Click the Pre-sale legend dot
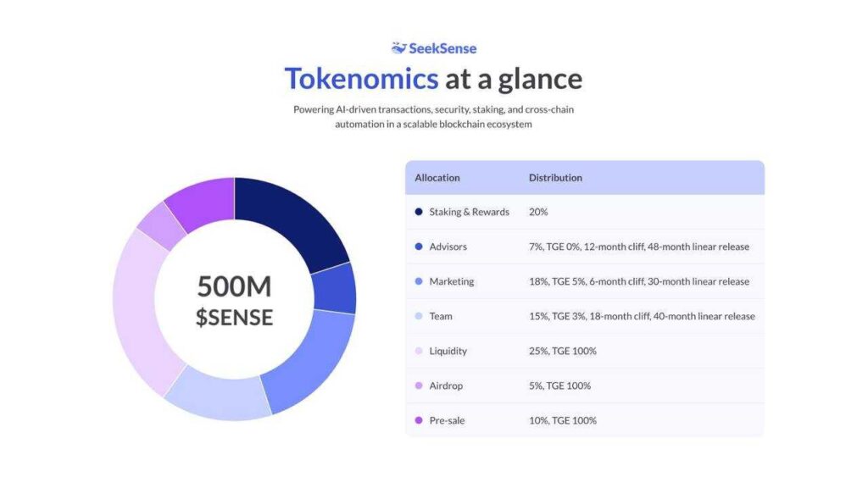The height and width of the screenshot is (488, 868). click(419, 420)
